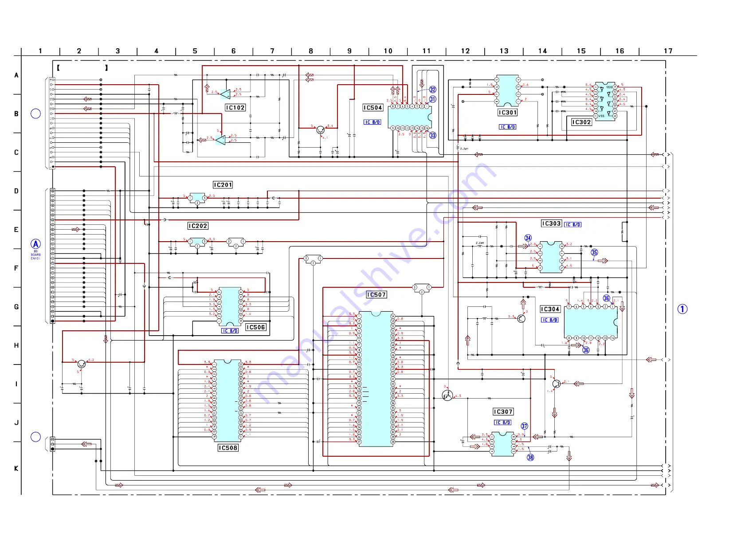Viewport: 745px width, 560px height.
Task: Select waveform marker 38 below IC307
Action: (530, 458)
